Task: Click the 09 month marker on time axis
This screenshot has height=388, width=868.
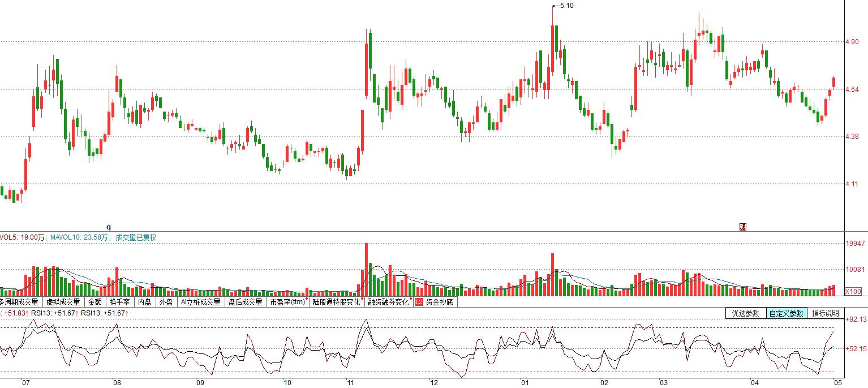Action: (200, 383)
